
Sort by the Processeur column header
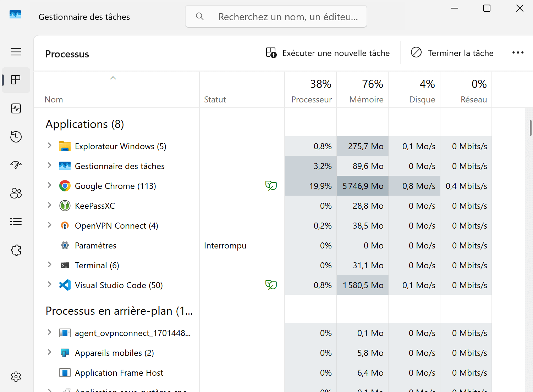coord(311,90)
